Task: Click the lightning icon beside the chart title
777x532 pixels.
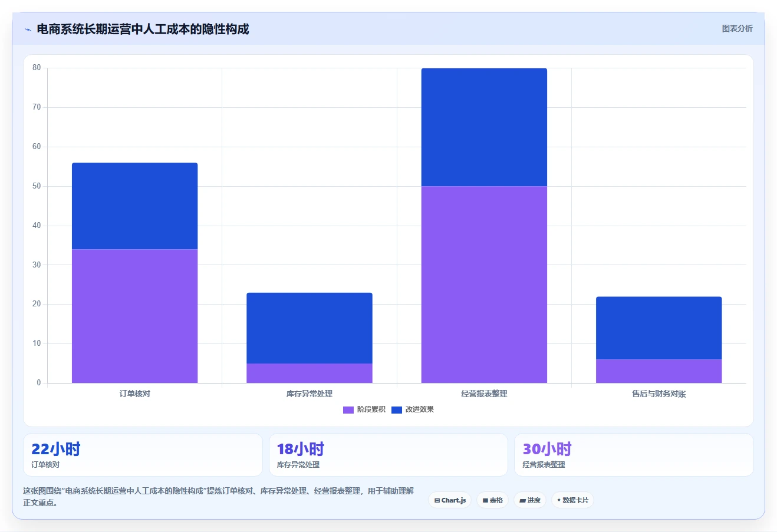Action: click(28, 29)
